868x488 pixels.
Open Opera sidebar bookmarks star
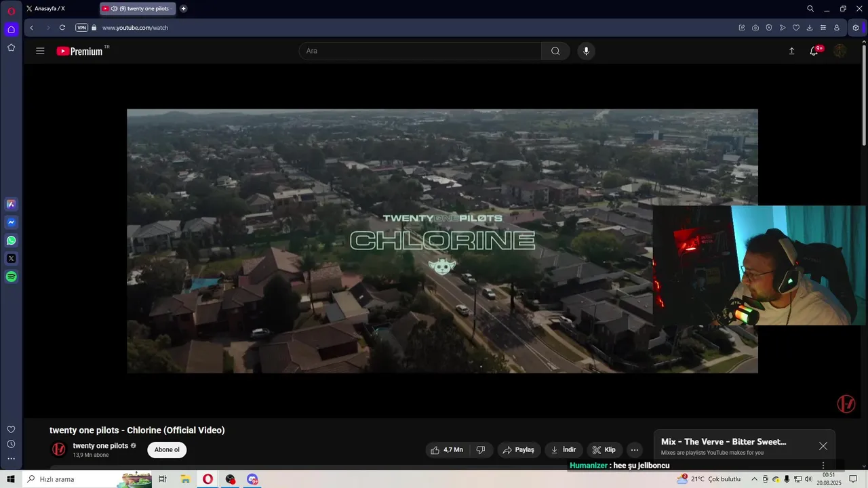point(11,47)
